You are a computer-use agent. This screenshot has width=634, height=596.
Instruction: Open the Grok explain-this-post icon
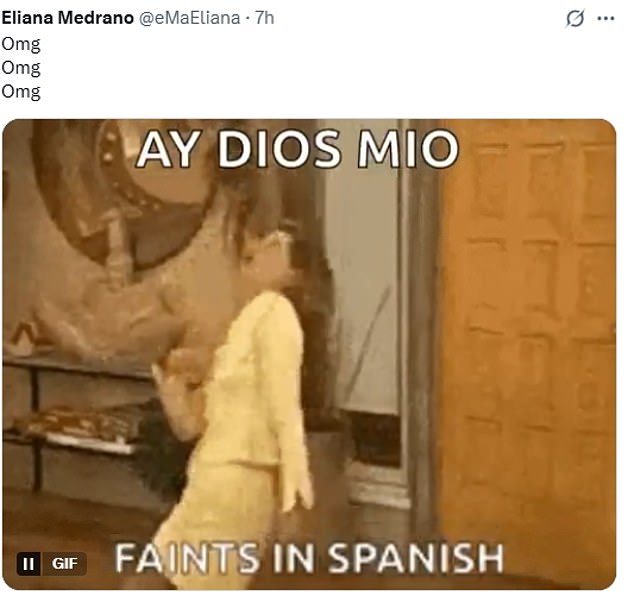coord(575,18)
